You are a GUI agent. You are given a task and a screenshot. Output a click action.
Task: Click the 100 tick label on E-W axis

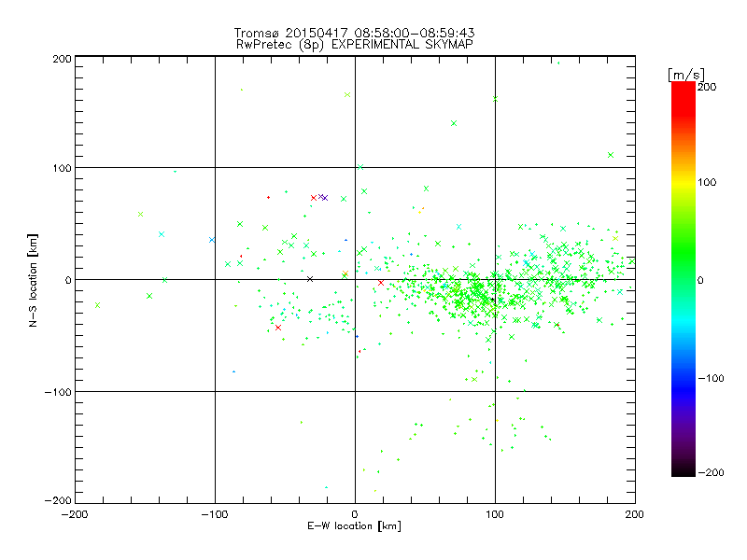point(495,514)
